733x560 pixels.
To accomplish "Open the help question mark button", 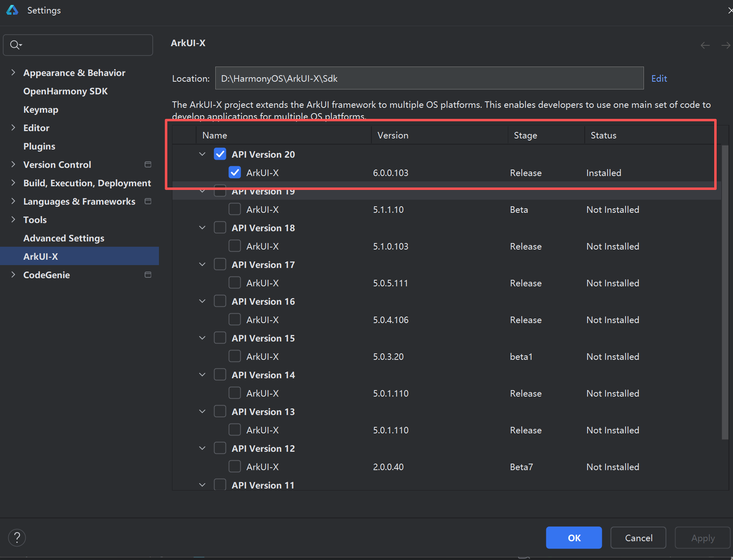I will 17,538.
